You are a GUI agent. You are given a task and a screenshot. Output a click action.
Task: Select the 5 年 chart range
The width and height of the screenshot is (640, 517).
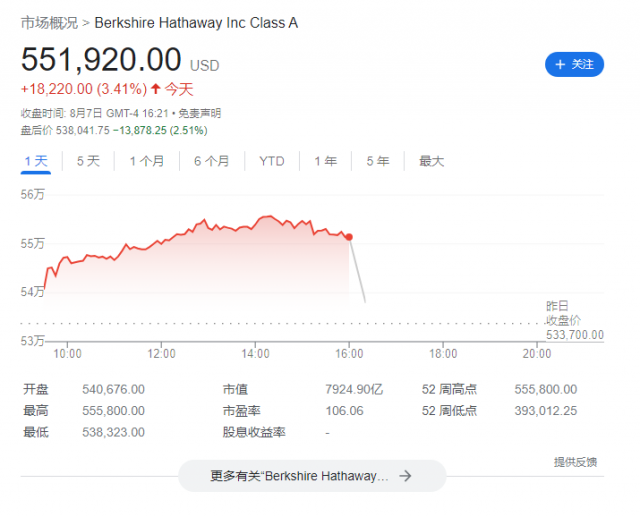pyautogui.click(x=378, y=161)
